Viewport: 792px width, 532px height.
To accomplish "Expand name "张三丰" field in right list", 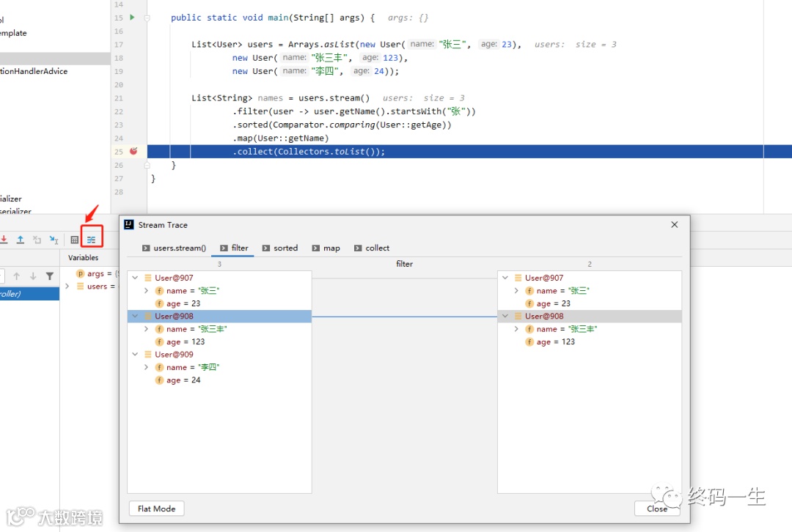I will click(x=516, y=328).
